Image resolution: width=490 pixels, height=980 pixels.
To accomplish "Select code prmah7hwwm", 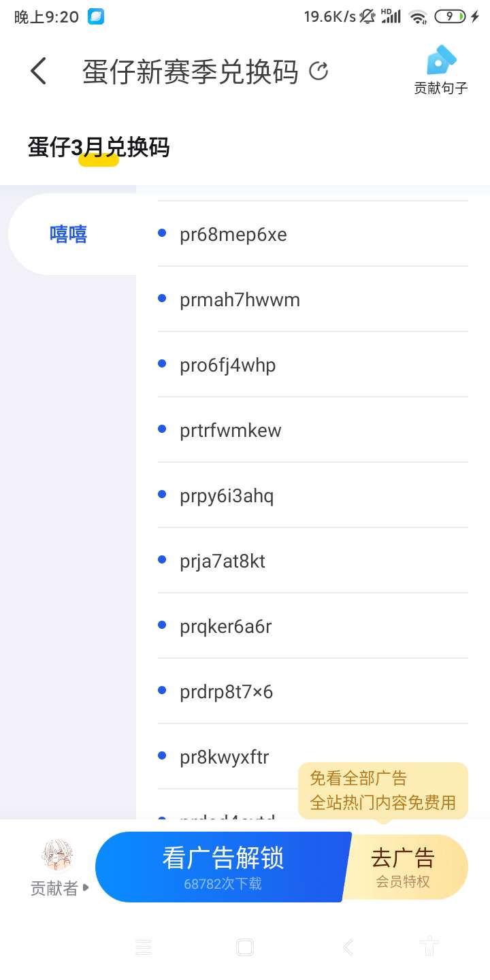I will coord(240,300).
